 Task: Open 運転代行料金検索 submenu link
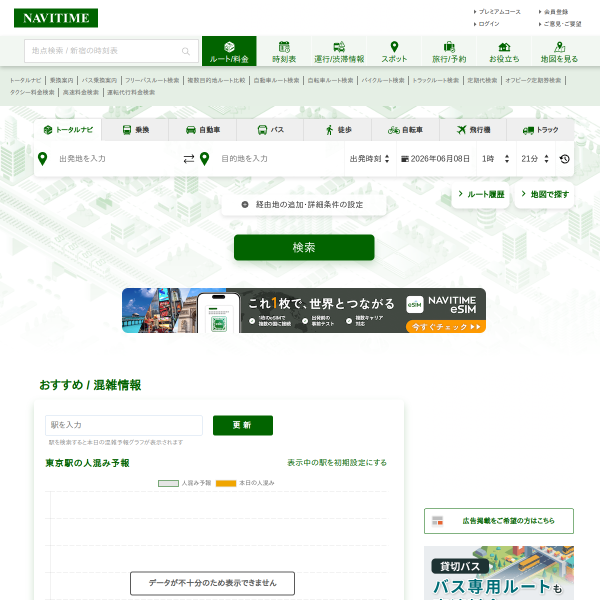131,92
